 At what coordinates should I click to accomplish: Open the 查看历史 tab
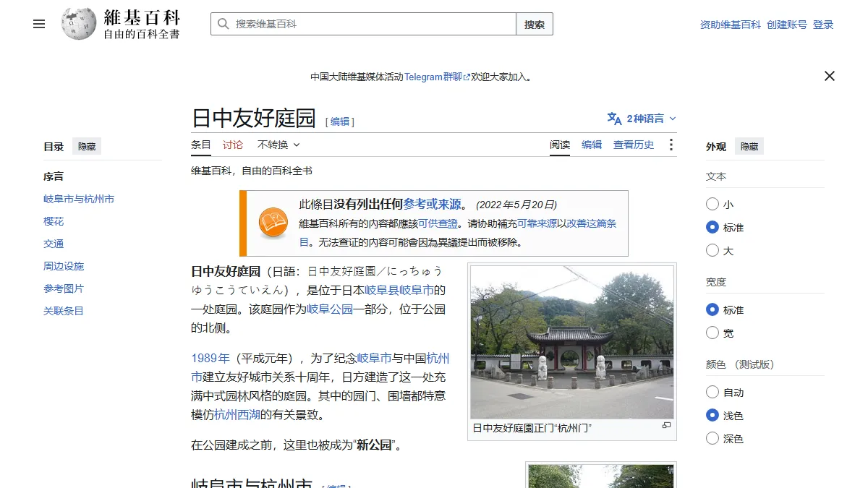(x=634, y=145)
